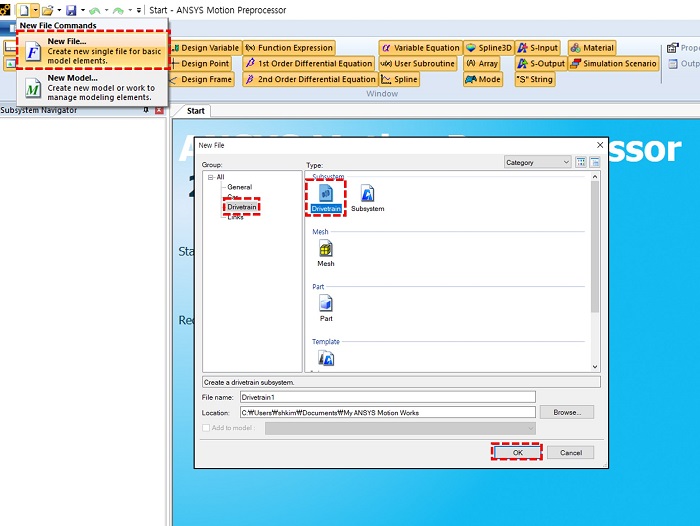Select the Drivetrain subsystem type icon

click(x=326, y=199)
